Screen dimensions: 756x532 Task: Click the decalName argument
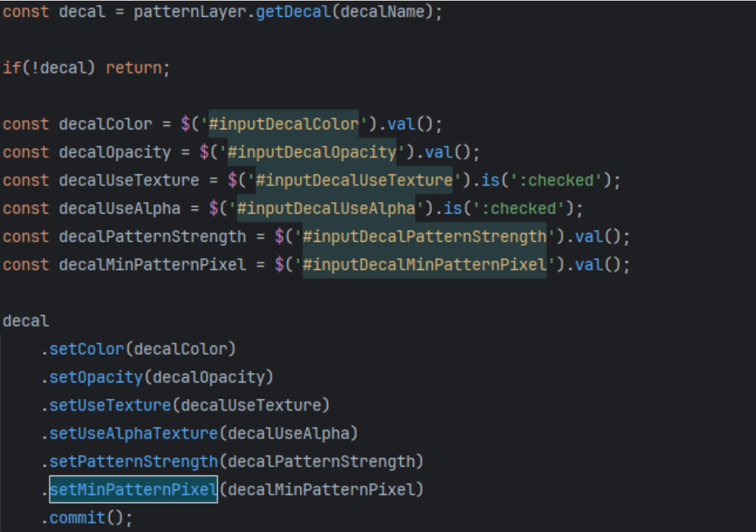coord(382,11)
